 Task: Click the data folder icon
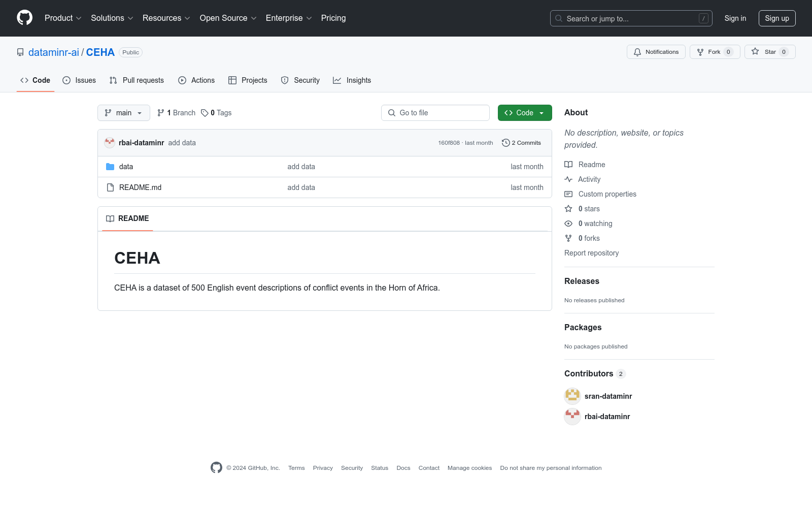(x=110, y=167)
